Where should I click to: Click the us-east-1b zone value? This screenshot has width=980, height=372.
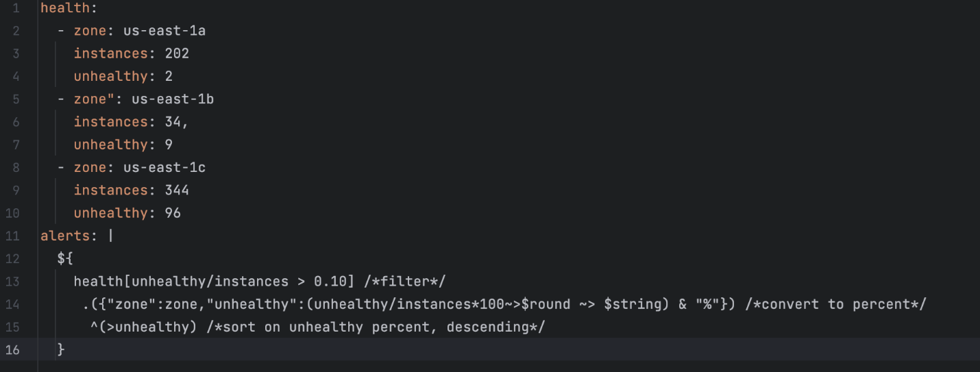tap(172, 99)
